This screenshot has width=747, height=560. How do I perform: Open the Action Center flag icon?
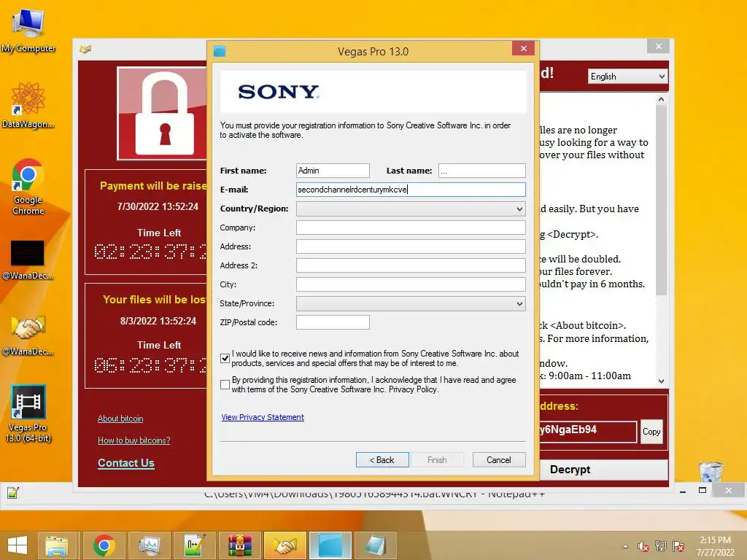pyautogui.click(x=678, y=547)
